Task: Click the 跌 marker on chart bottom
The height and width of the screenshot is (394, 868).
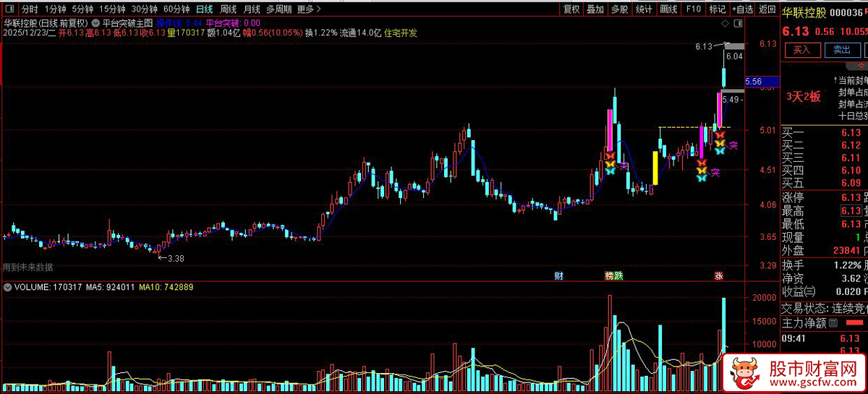Action: click(618, 275)
